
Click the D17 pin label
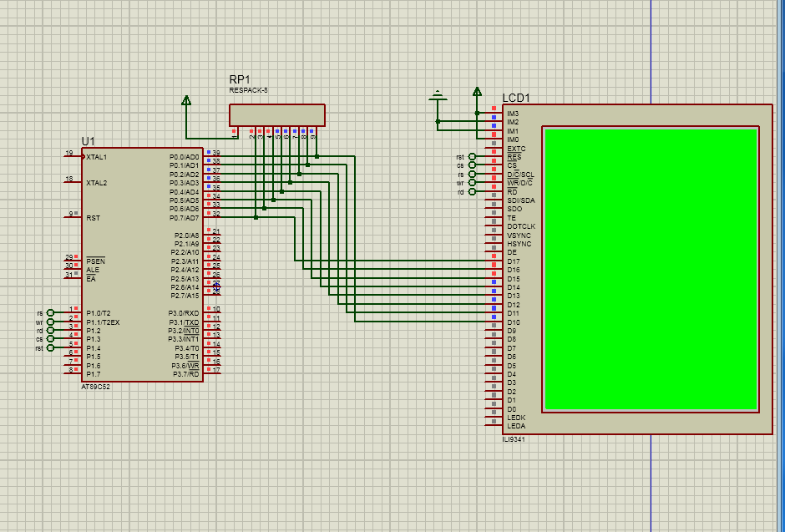coord(513,261)
